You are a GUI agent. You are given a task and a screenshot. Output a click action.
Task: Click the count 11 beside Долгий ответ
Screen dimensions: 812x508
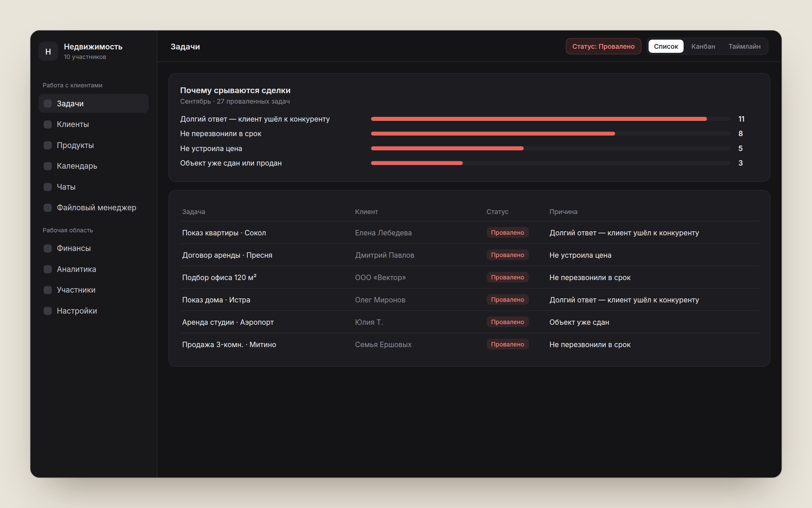(741, 119)
